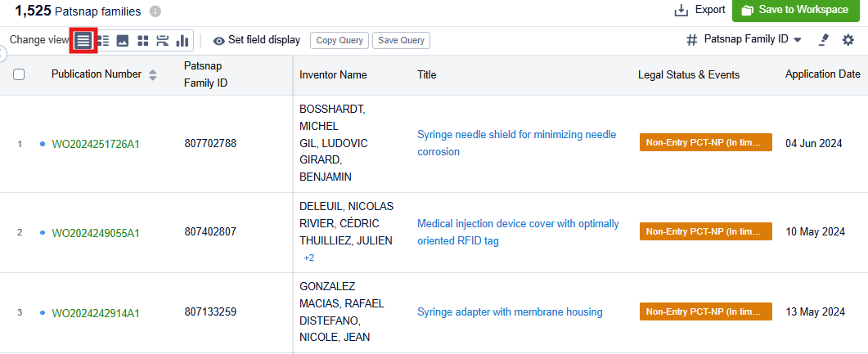Switch to the table list view icon
Screen dimensions: 868x354
[x=83, y=40]
